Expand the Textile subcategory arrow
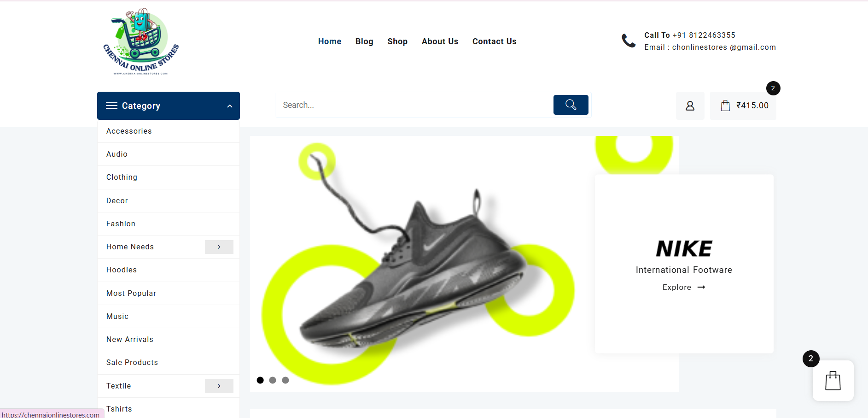Screen dimensions: 868x418 (x=219, y=386)
